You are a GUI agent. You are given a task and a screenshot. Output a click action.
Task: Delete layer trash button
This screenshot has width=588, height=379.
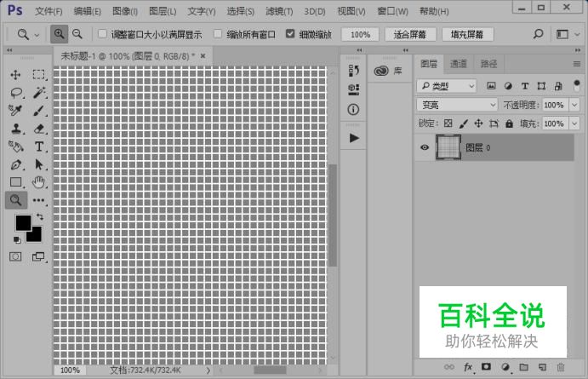pyautogui.click(x=561, y=367)
